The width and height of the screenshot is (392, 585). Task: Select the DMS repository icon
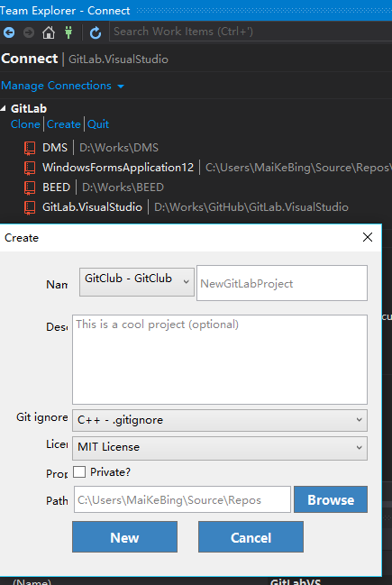[30, 148]
